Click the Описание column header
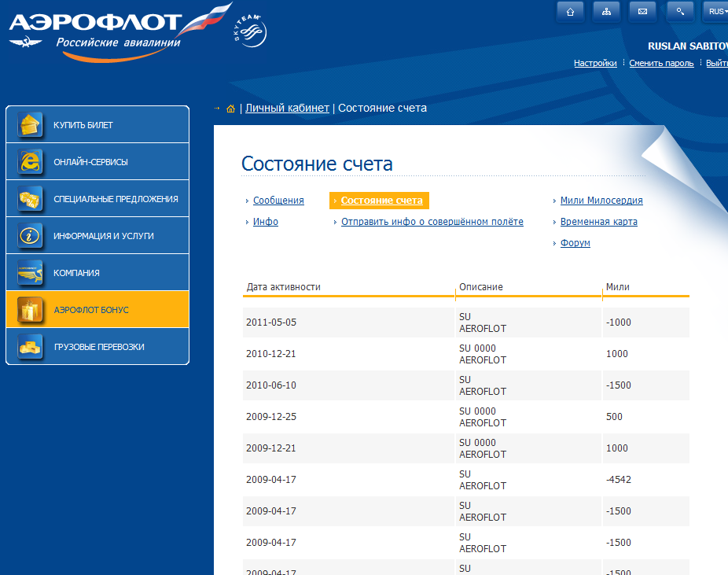728x575 pixels. 481,287
